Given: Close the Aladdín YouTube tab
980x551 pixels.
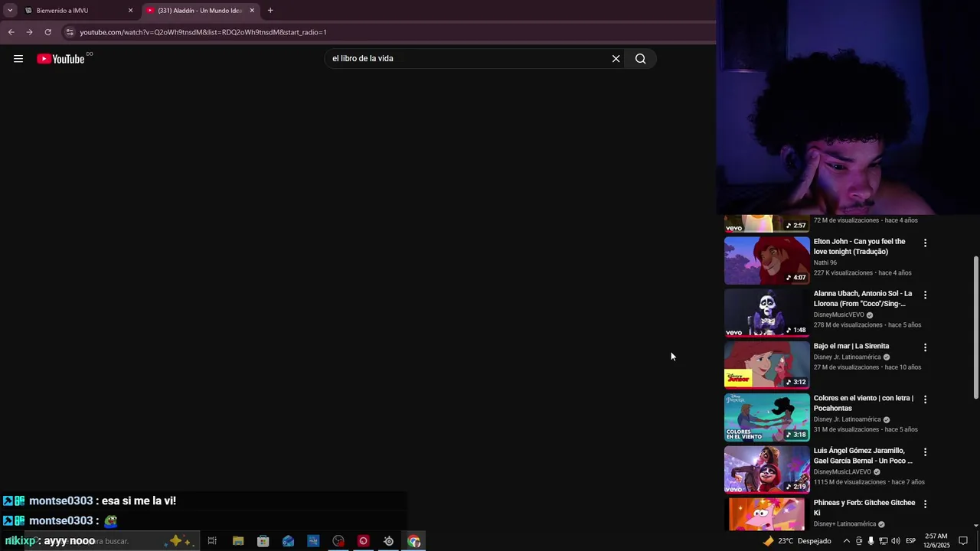Looking at the screenshot, I should [x=252, y=11].
